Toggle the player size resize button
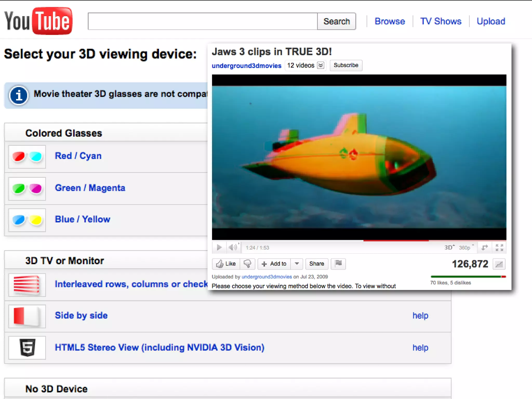Viewport: 532px width, 399px height. (484, 247)
